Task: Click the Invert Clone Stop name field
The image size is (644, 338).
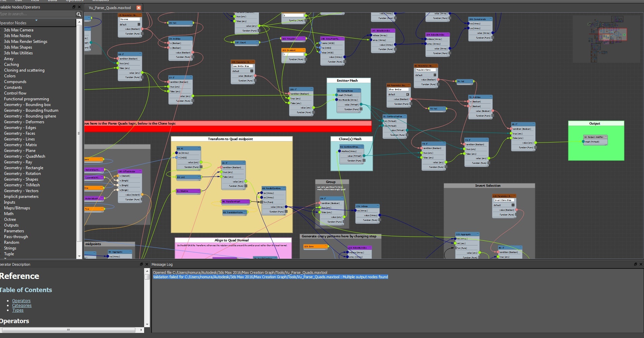Action: point(504,200)
